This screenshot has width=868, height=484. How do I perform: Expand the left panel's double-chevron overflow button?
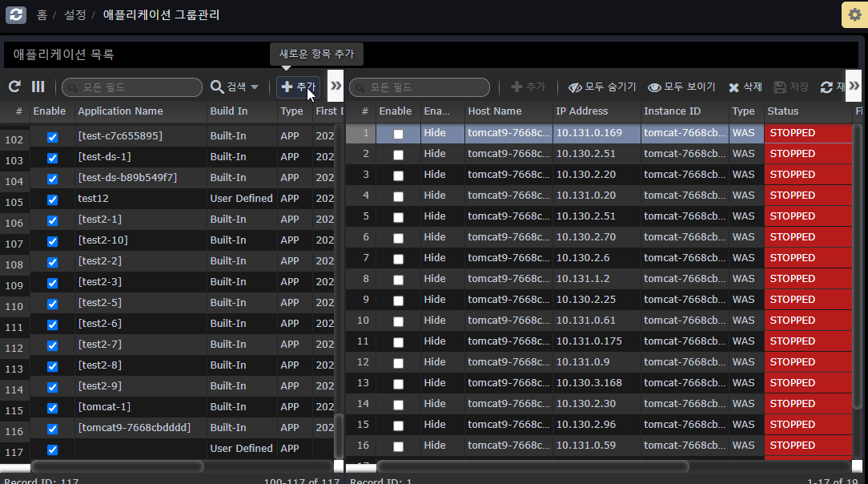pyautogui.click(x=336, y=85)
